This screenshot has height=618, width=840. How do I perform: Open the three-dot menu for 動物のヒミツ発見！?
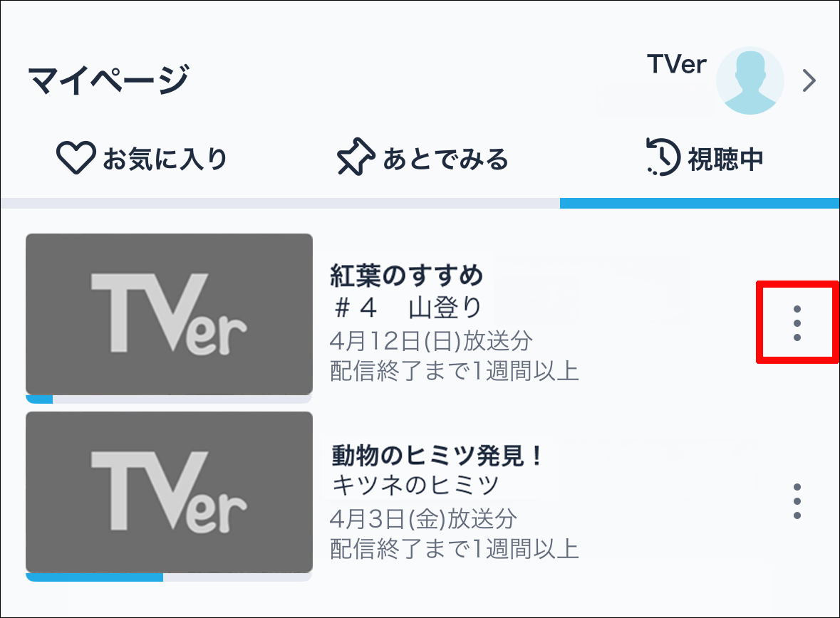pos(797,501)
